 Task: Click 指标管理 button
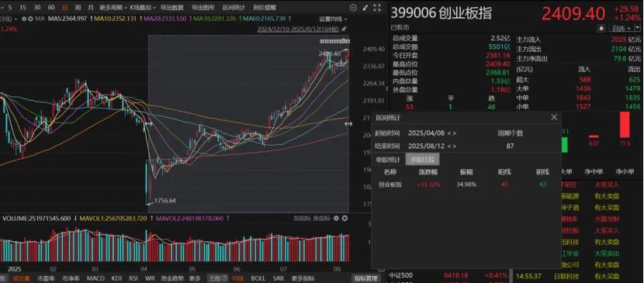point(366,278)
